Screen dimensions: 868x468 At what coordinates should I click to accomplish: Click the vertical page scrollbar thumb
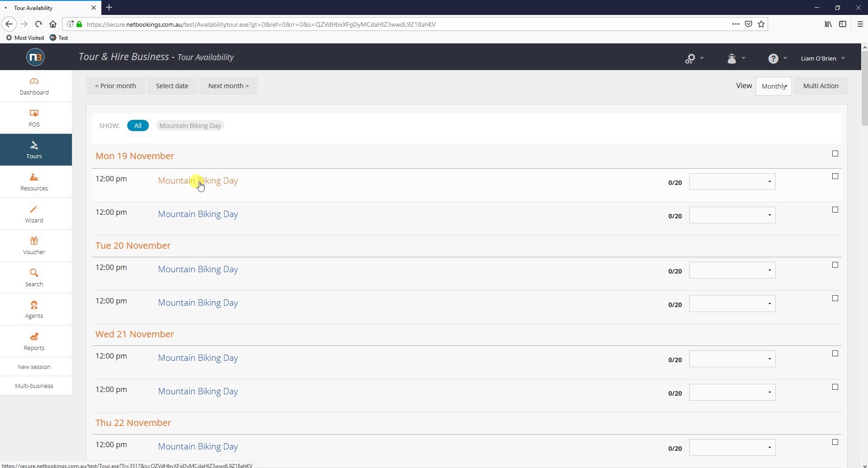coord(864,88)
